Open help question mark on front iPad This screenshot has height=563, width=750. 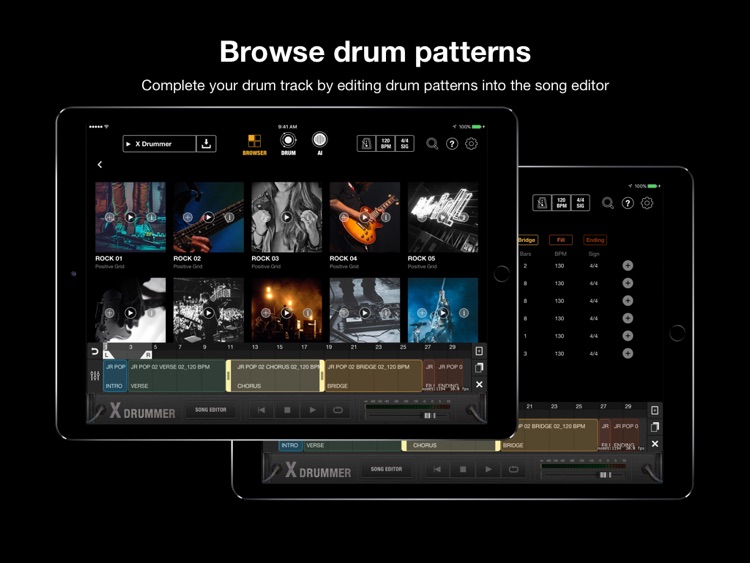tap(452, 144)
